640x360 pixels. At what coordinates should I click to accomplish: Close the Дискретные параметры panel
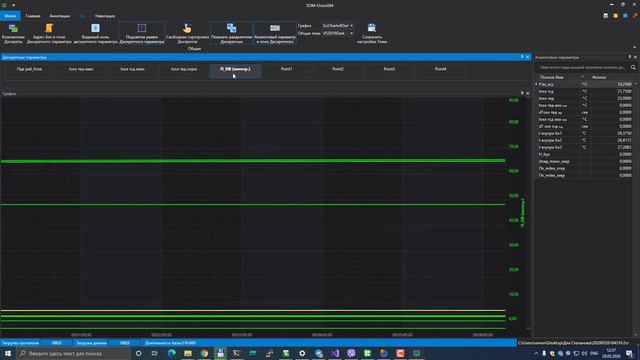pyautogui.click(x=527, y=57)
